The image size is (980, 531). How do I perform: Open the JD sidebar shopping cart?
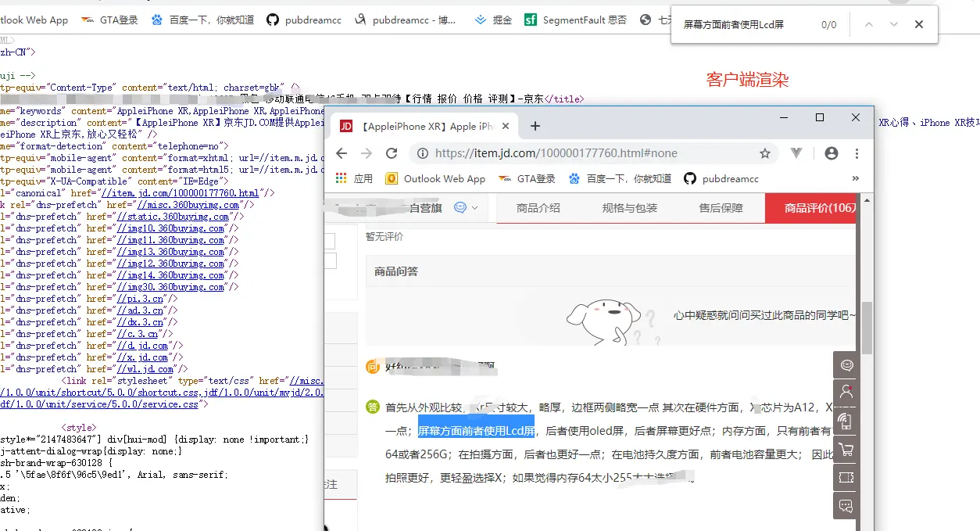[846, 450]
